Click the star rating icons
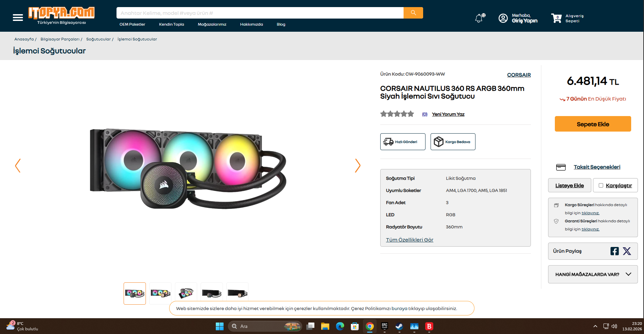Viewport: 644px width, 334px height. click(397, 114)
